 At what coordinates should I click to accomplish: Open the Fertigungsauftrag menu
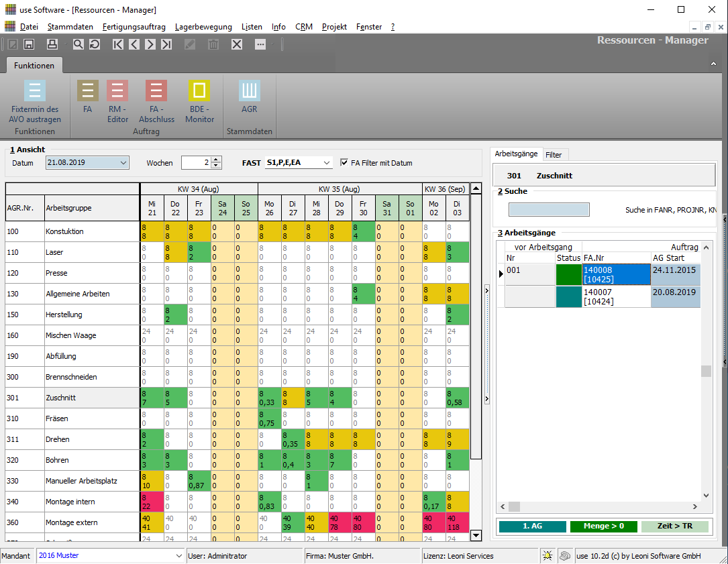(134, 27)
